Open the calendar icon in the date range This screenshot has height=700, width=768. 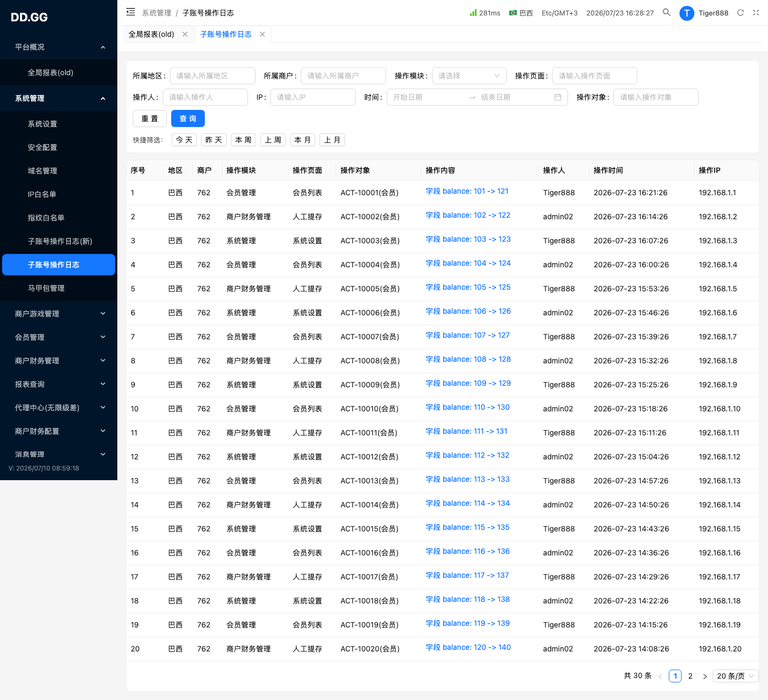coord(558,97)
